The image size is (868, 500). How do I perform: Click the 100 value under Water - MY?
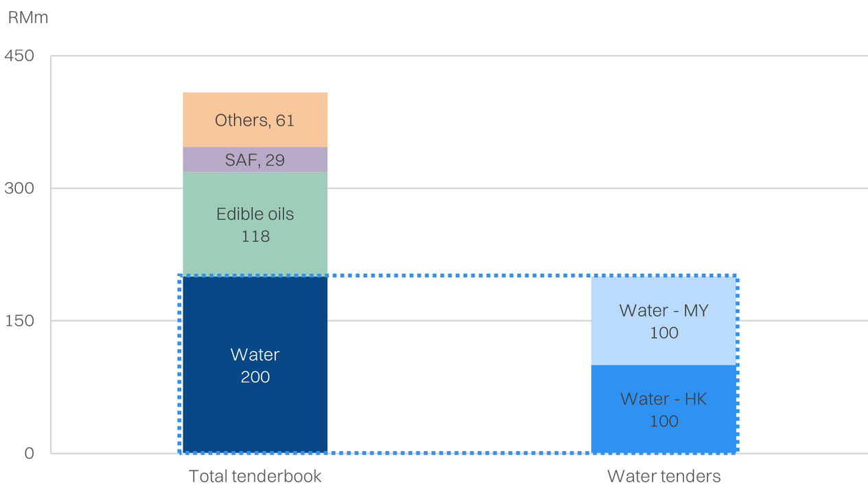pyautogui.click(x=664, y=333)
